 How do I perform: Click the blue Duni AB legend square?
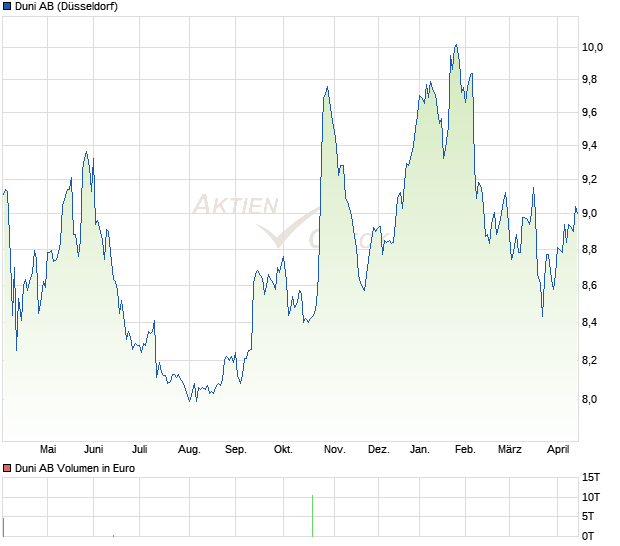pyautogui.click(x=7, y=6)
